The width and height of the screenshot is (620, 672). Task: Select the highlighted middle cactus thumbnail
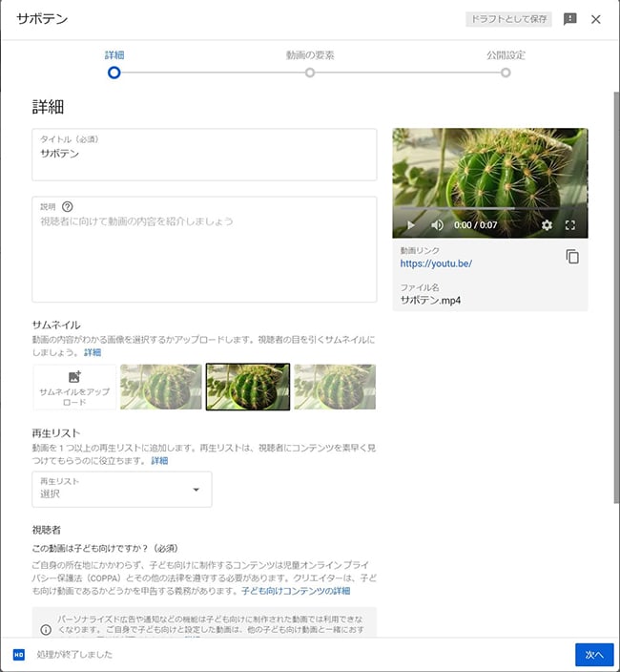point(248,387)
